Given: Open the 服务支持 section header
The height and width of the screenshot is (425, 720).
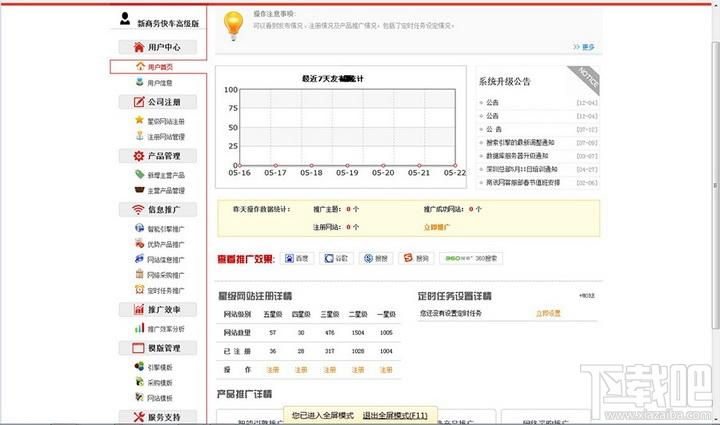Looking at the screenshot, I should tap(158, 417).
